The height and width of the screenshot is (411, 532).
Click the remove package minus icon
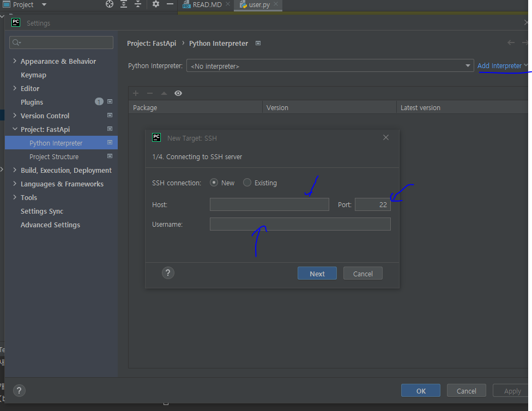[149, 93]
